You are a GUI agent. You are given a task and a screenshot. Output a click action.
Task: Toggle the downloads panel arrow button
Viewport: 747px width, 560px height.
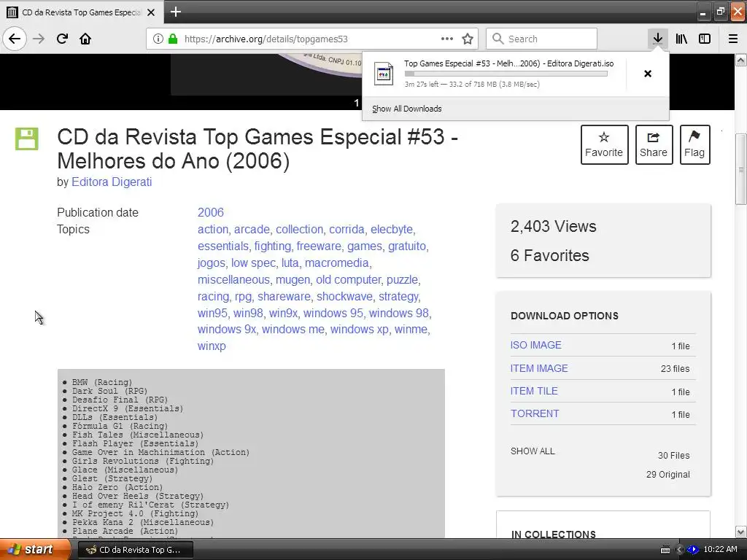pos(657,39)
